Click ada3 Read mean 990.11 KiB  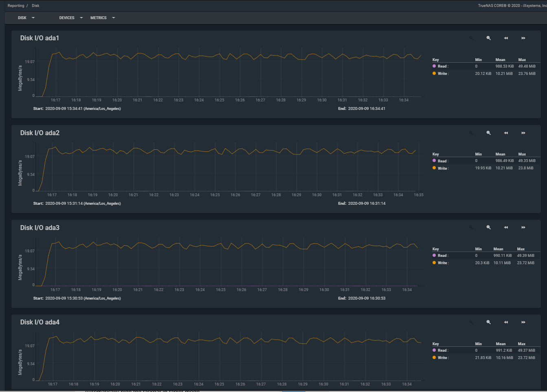[x=503, y=256]
